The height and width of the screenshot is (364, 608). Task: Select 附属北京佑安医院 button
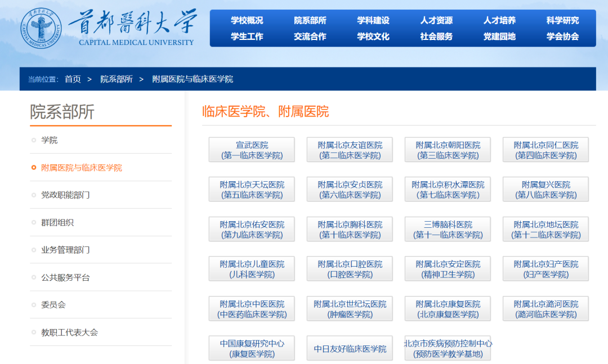point(252,230)
